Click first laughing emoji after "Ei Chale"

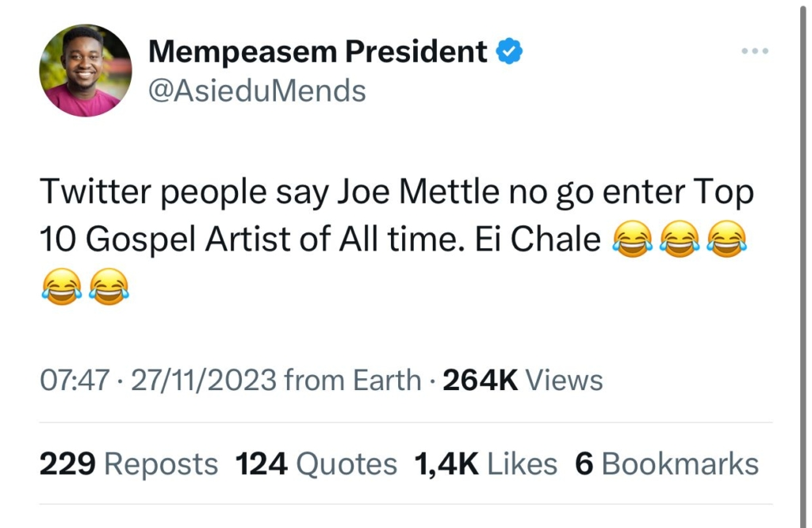click(632, 241)
